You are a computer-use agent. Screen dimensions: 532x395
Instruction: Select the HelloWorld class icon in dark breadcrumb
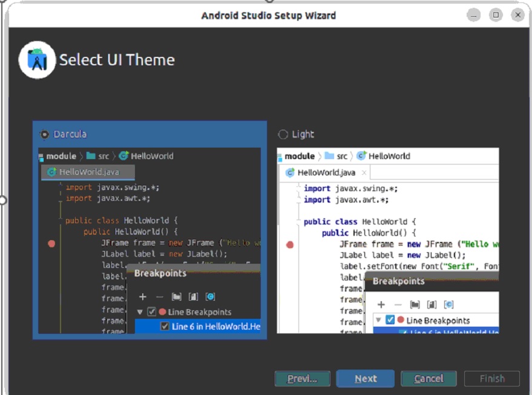point(123,155)
